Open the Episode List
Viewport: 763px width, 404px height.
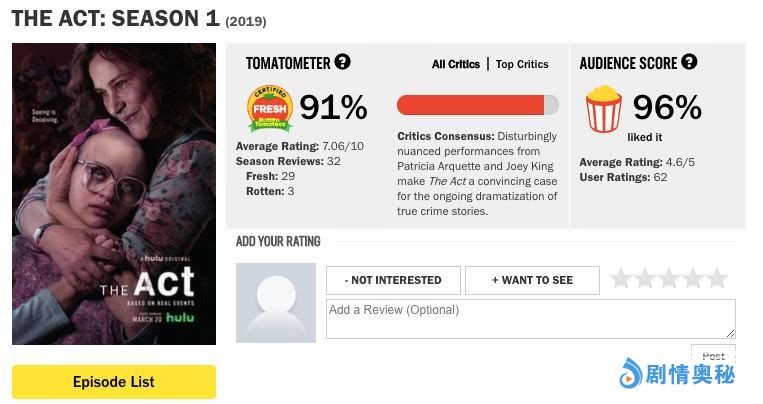click(114, 381)
